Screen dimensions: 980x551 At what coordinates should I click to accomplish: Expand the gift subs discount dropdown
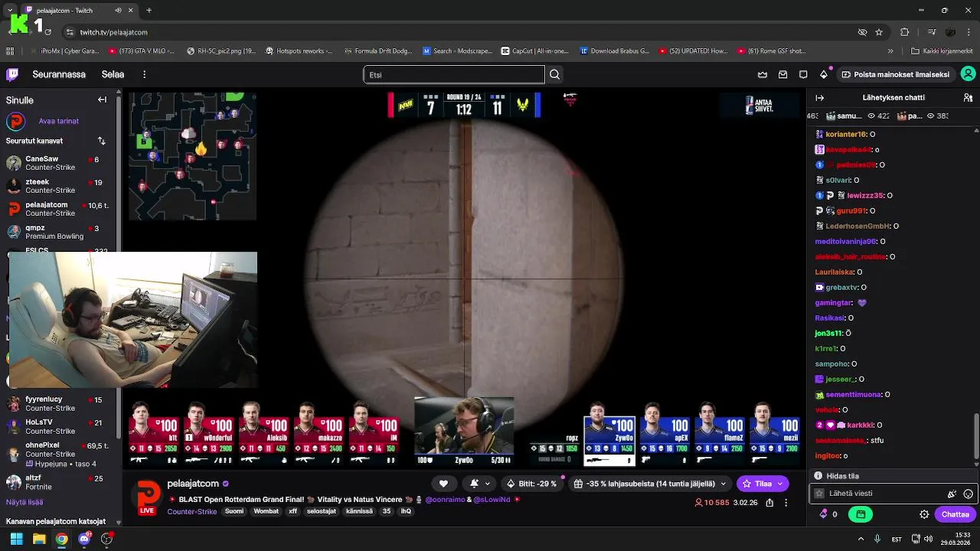(x=723, y=484)
